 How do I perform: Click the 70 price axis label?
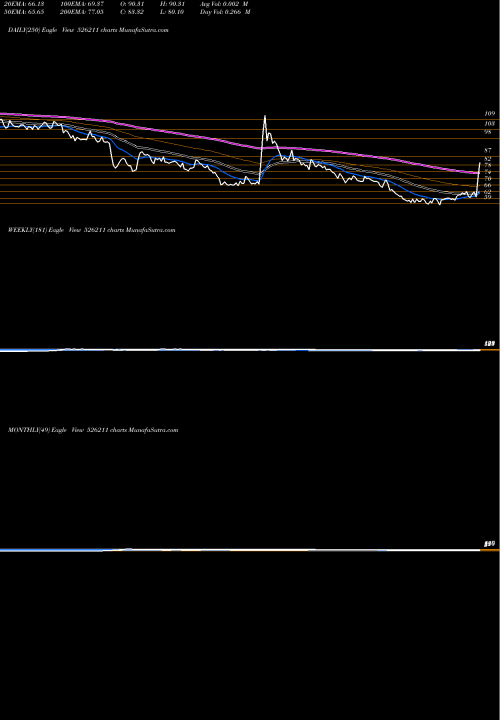point(488,178)
